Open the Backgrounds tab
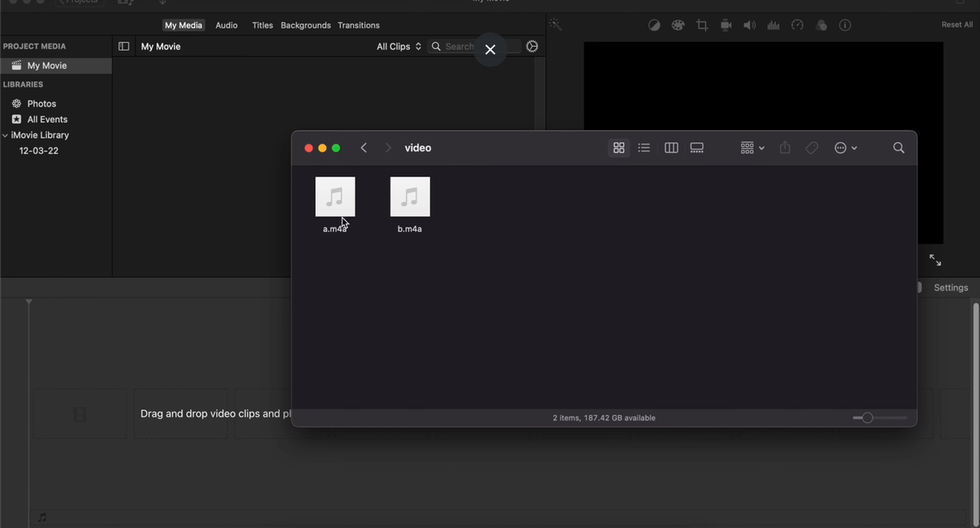 [x=305, y=25]
